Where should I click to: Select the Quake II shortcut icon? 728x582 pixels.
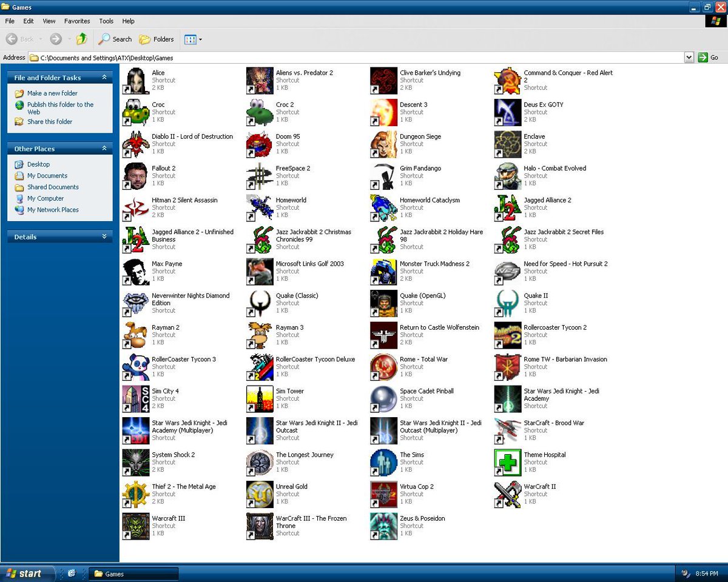(x=508, y=303)
